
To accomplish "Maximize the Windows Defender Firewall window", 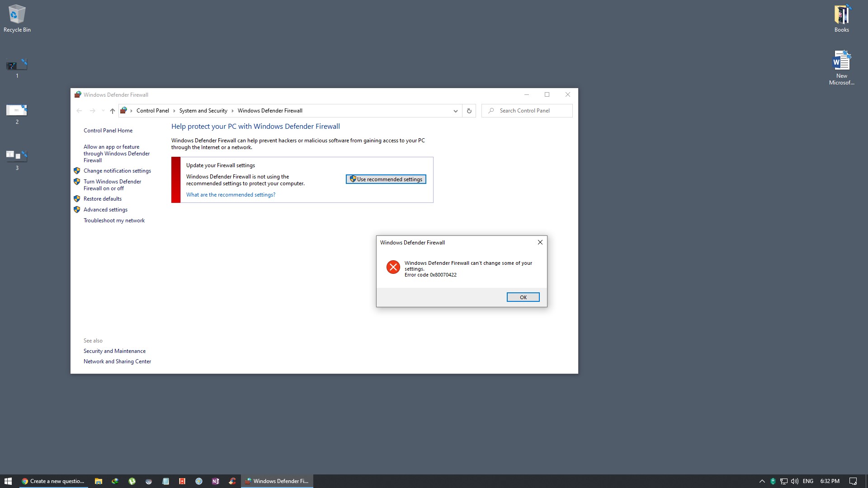I will coord(547,94).
